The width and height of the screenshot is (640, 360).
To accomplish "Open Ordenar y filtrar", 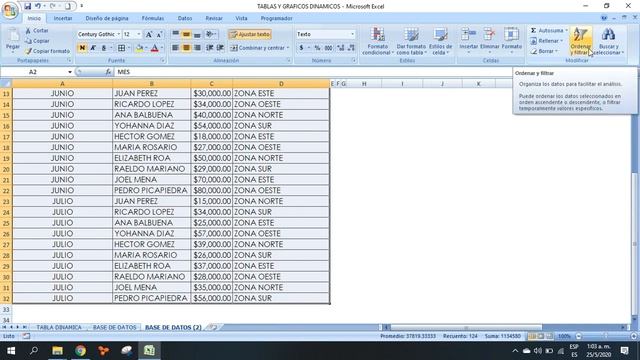I will click(581, 41).
